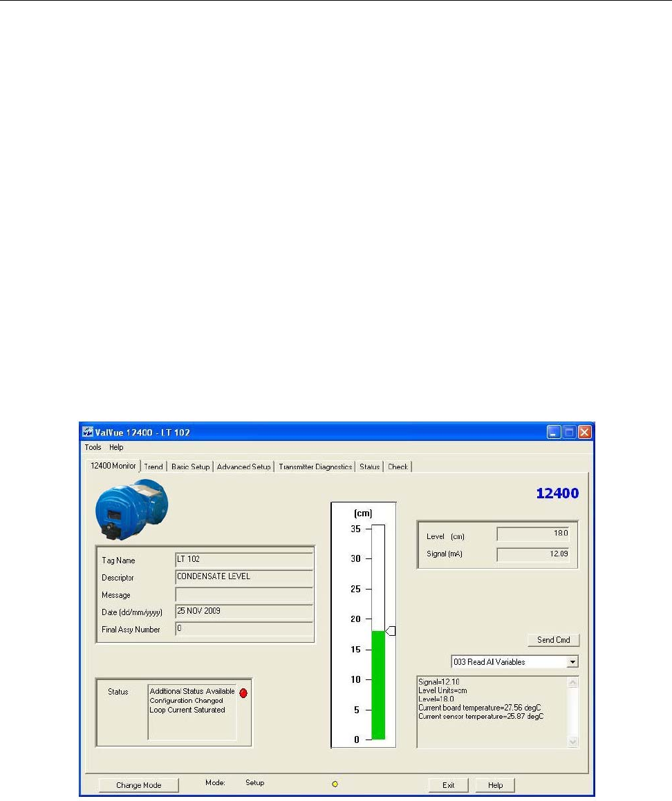672x801 pixels.
Task: Click the Descriptor field CONDENSATE LEVEL
Action: coord(244,577)
